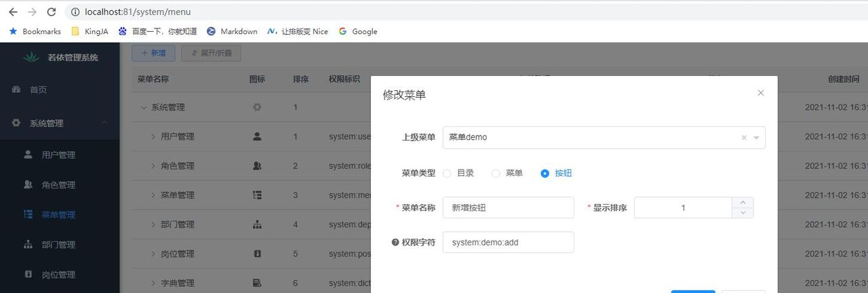Screen dimensions: 868x293
Task: Click the clear icon in 上级菜单 field
Action: [x=744, y=138]
